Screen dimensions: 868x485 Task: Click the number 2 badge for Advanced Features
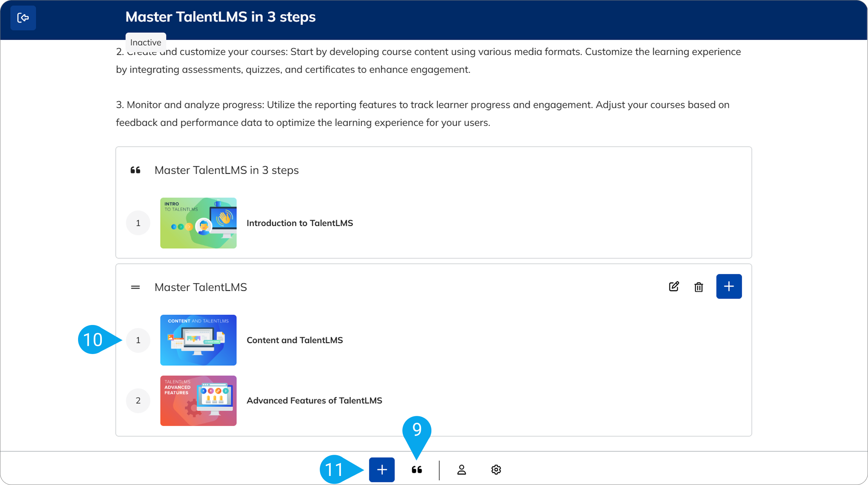(138, 400)
